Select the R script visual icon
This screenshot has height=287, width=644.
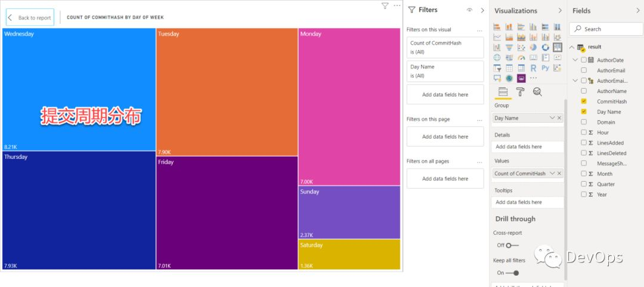click(x=533, y=68)
